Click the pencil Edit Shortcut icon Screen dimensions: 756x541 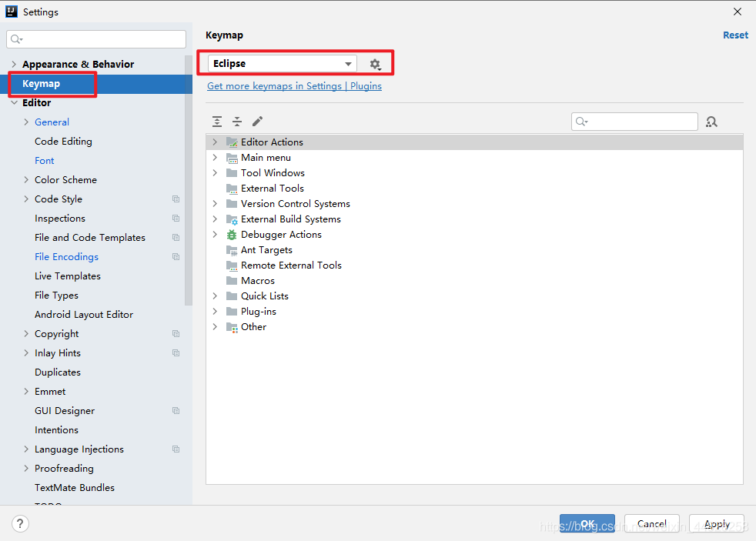point(257,122)
